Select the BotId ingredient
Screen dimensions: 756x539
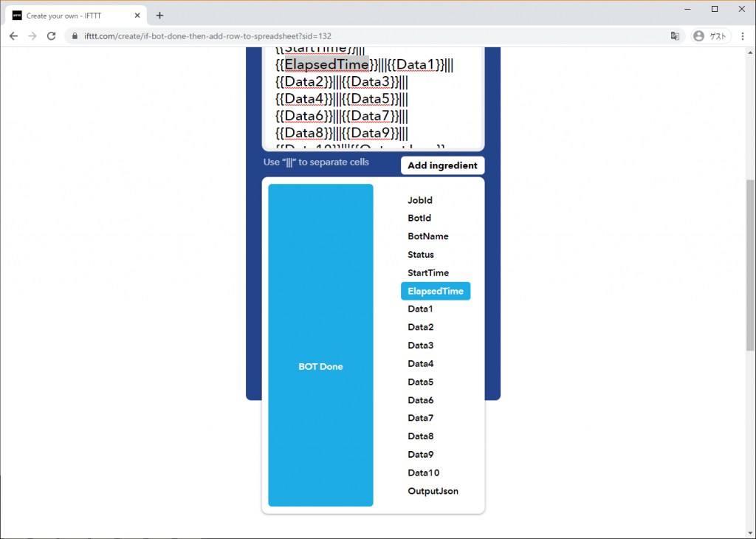(x=419, y=218)
